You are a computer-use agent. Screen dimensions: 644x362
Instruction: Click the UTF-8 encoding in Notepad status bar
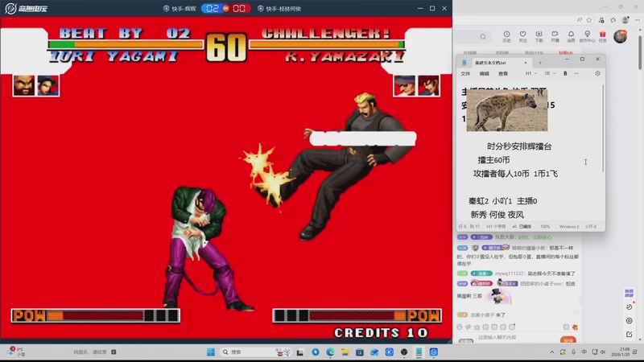coord(591,227)
